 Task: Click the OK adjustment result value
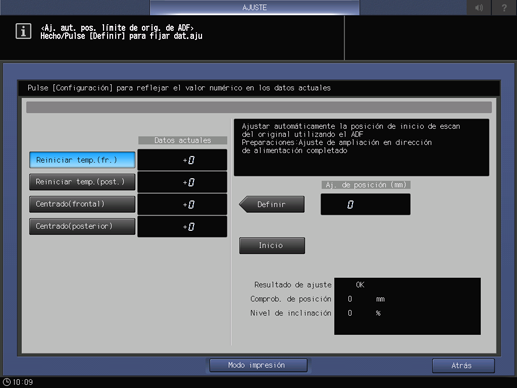[360, 285]
